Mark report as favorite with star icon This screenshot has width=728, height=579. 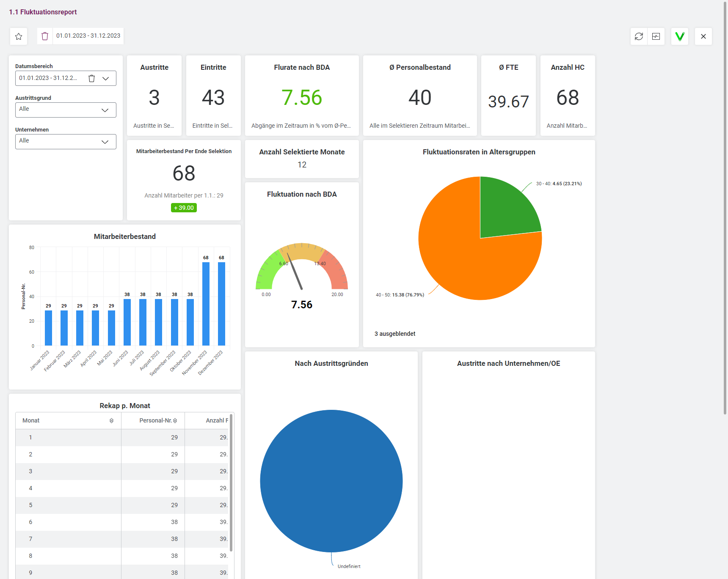19,36
